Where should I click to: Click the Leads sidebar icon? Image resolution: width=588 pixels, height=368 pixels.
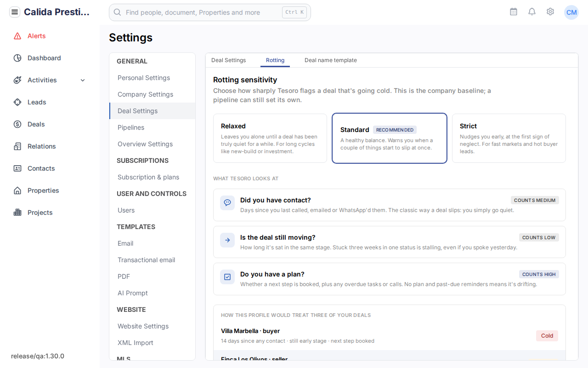[x=17, y=102]
